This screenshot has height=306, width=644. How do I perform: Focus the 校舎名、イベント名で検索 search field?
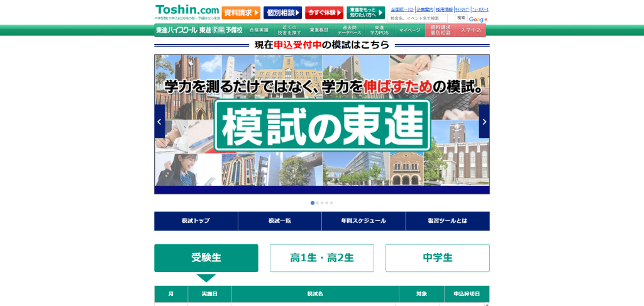coord(418,18)
